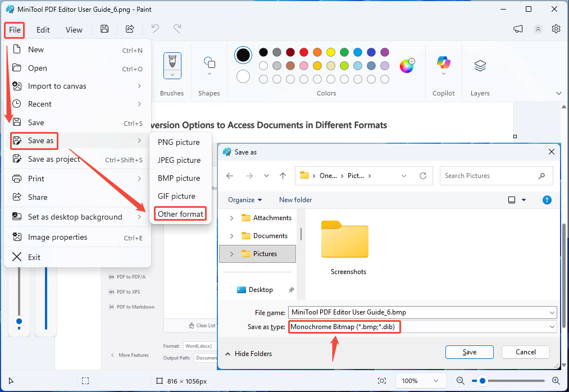Click the Zoom in magnifier icon

tap(556, 381)
